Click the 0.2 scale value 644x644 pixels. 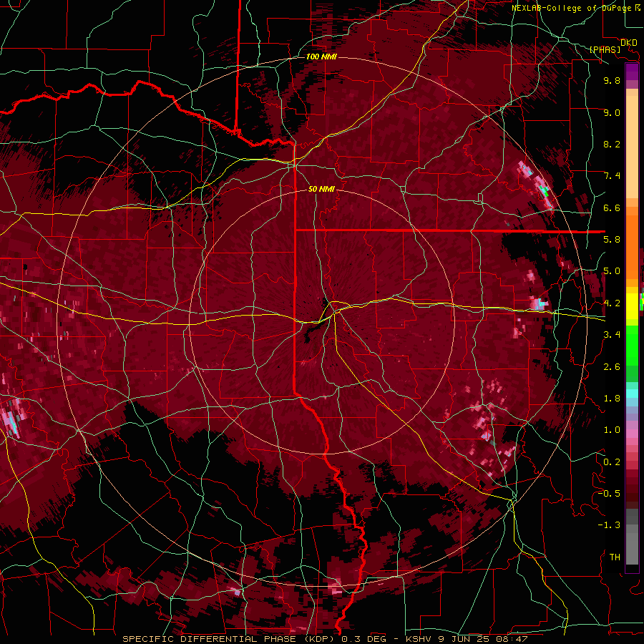[x=612, y=462]
